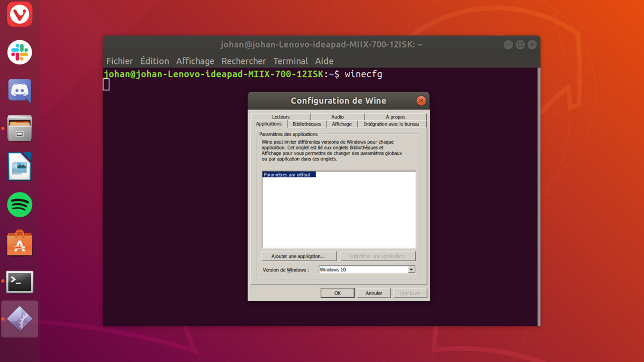This screenshot has width=644, height=362.
Task: Confirm with the OK button
Action: coord(338,293)
